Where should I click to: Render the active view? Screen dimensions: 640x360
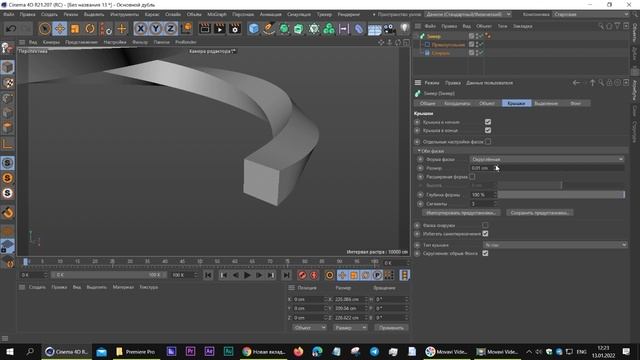click(x=204, y=29)
